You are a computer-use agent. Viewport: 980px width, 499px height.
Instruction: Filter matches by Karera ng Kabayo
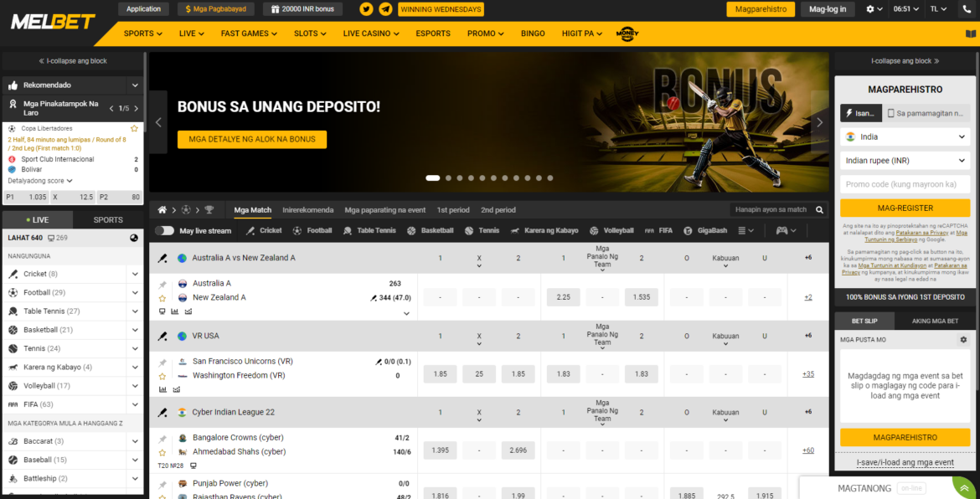tap(544, 230)
